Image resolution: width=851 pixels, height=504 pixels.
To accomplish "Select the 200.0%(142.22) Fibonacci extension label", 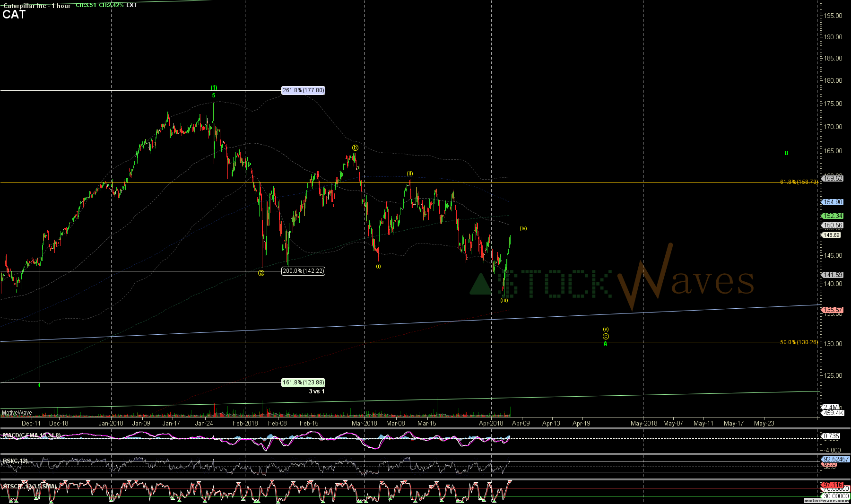I will click(x=303, y=271).
